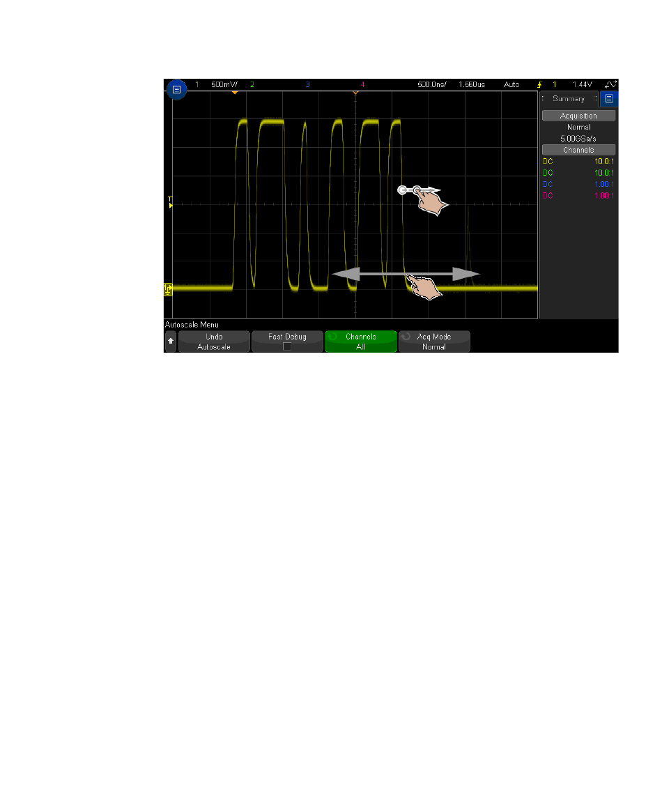Click the 500mV/ vertical scale value
Screen dimensions: 662x812
[224, 84]
